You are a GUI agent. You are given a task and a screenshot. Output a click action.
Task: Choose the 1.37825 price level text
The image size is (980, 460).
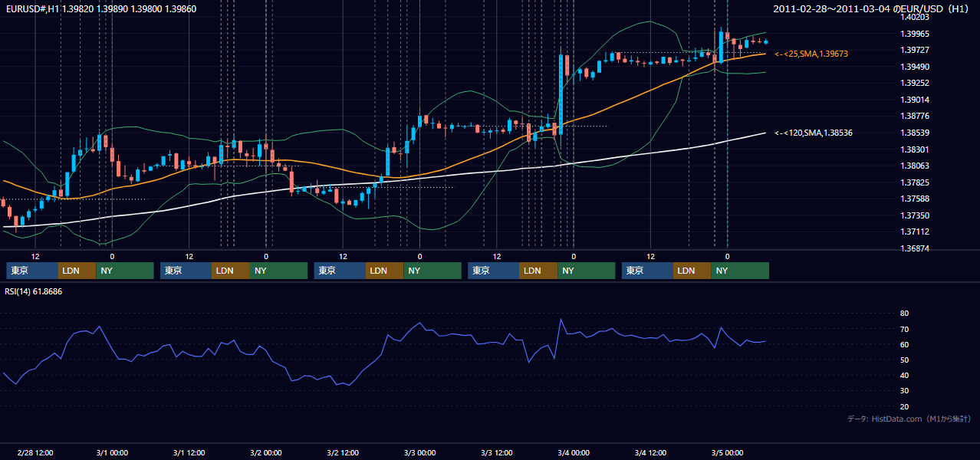coord(915,182)
